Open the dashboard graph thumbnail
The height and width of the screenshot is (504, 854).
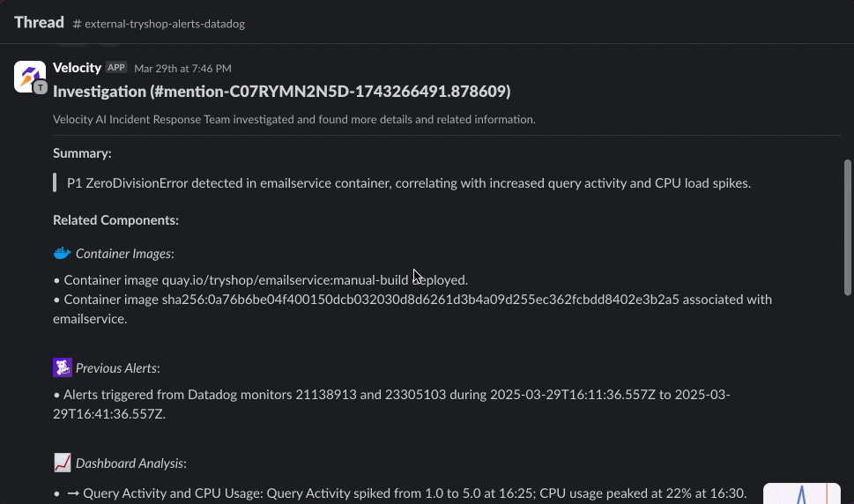(x=801, y=493)
